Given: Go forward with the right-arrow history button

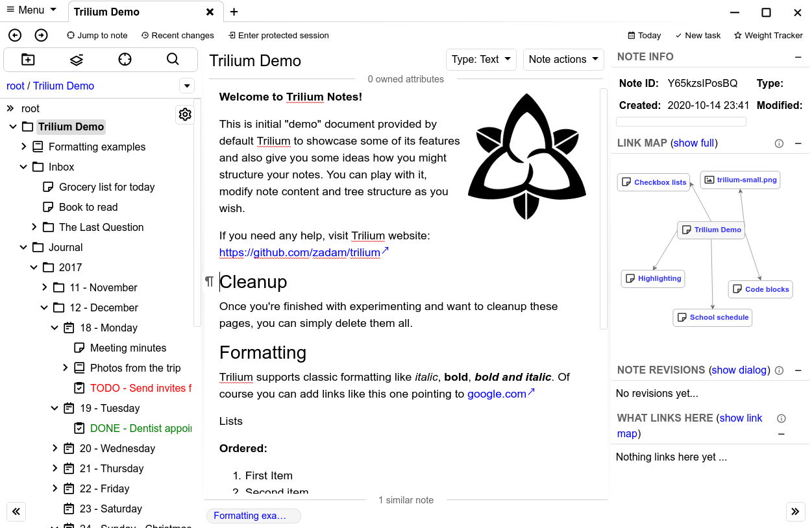Looking at the screenshot, I should pos(41,35).
